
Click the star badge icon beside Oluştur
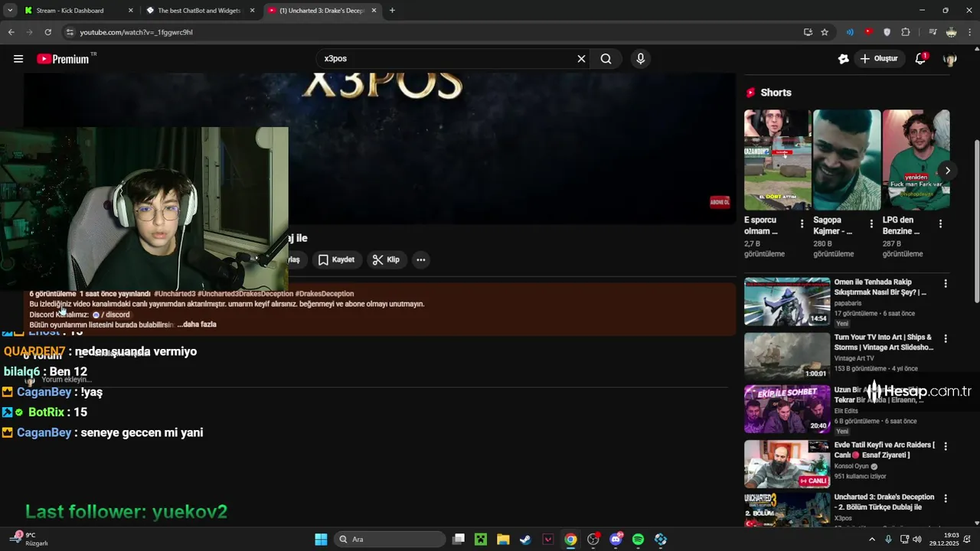coord(843,59)
